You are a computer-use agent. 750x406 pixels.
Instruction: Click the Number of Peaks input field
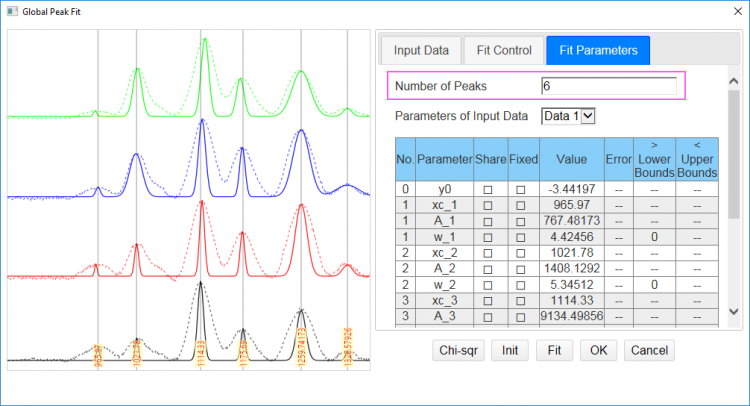click(x=608, y=86)
